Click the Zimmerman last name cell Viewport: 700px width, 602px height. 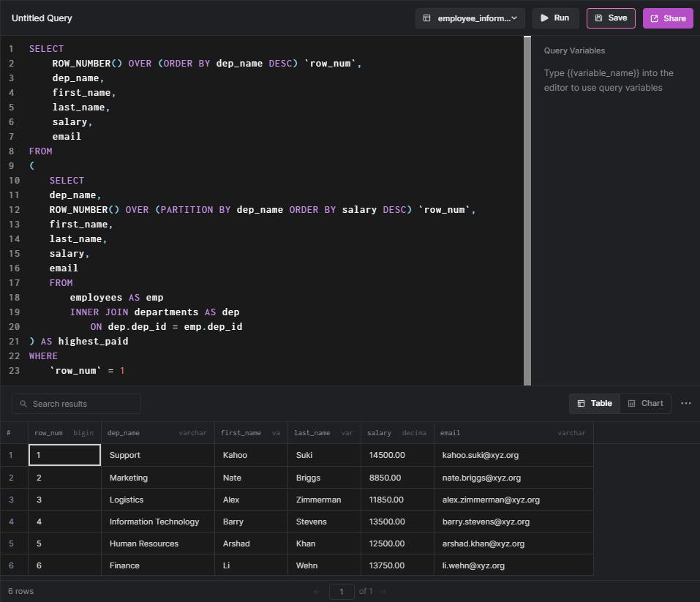click(324, 500)
